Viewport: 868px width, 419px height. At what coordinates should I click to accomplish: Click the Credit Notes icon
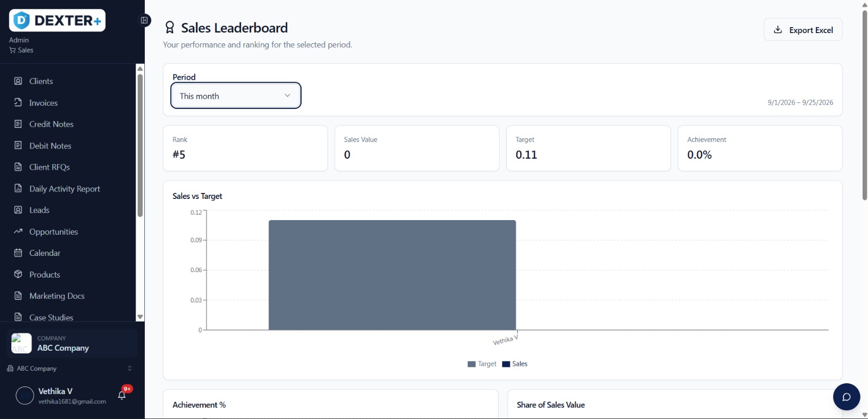pos(18,124)
